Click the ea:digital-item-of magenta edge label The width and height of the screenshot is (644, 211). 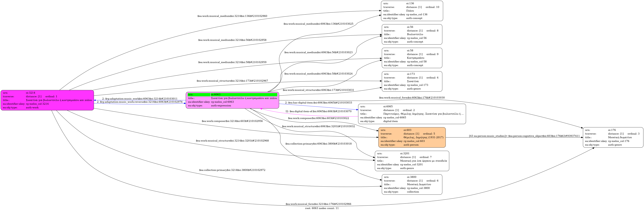point(319,111)
